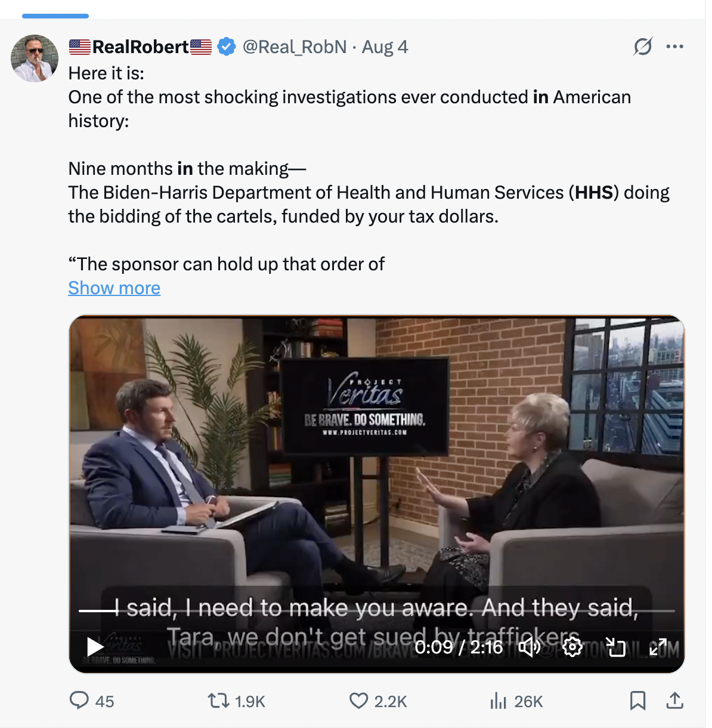This screenshot has width=712, height=728.
Task: Seek along the video progress bar
Action: (377, 611)
